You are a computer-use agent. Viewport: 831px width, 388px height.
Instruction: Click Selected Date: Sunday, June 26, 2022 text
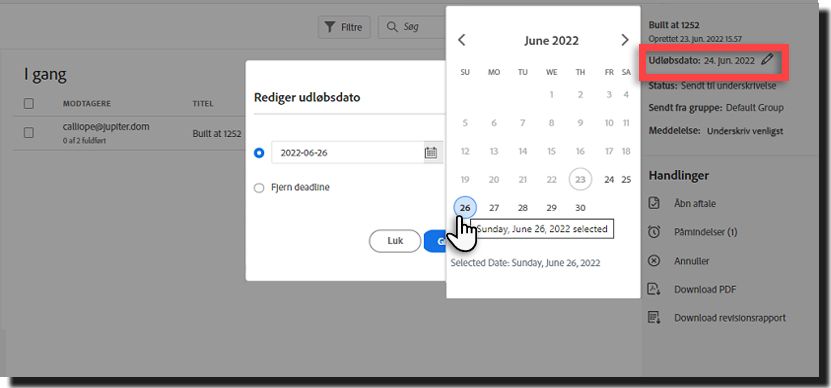point(525,262)
